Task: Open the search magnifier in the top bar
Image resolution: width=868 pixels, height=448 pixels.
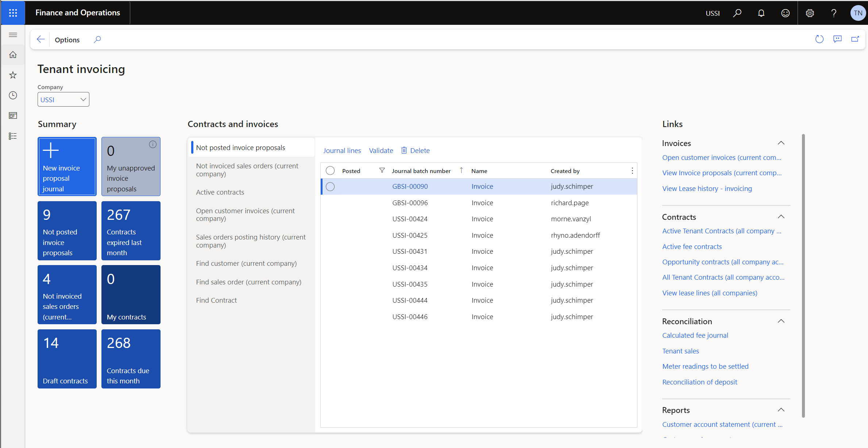Action: (737, 13)
